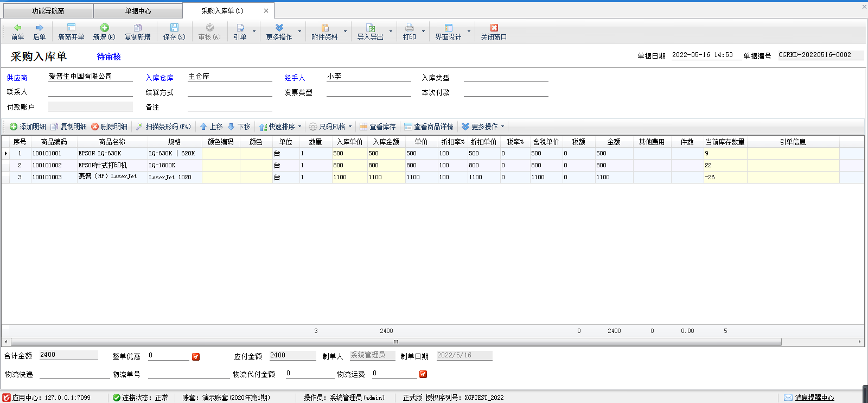
Task: Click the 备注 input field
Action: [229, 107]
